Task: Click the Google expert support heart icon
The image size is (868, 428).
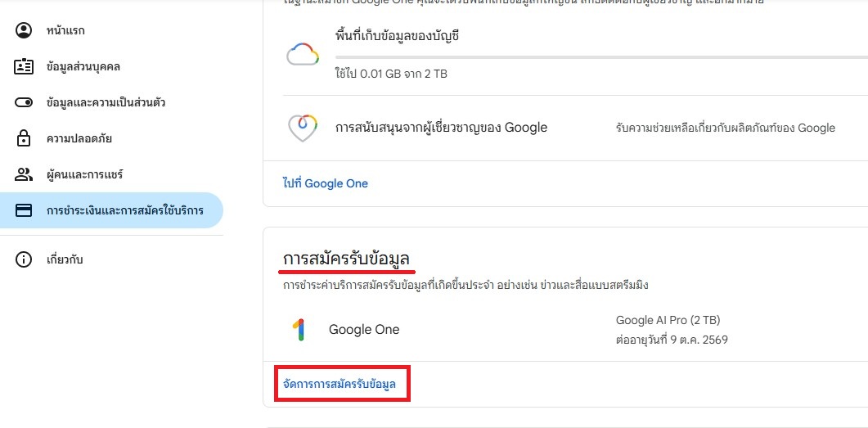Action: [x=302, y=128]
